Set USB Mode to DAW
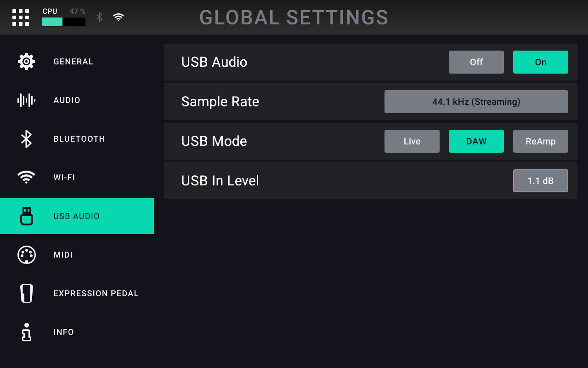This screenshot has width=588, height=368. point(476,141)
